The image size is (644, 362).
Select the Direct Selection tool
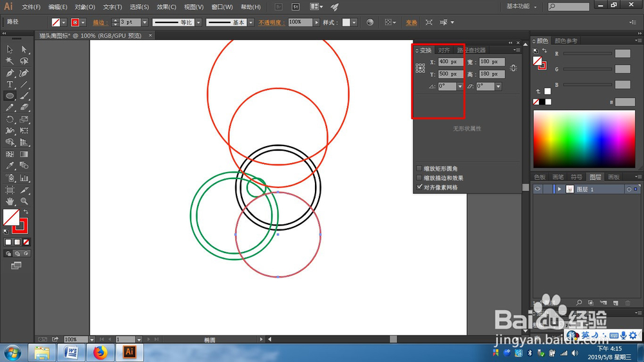[x=24, y=50]
